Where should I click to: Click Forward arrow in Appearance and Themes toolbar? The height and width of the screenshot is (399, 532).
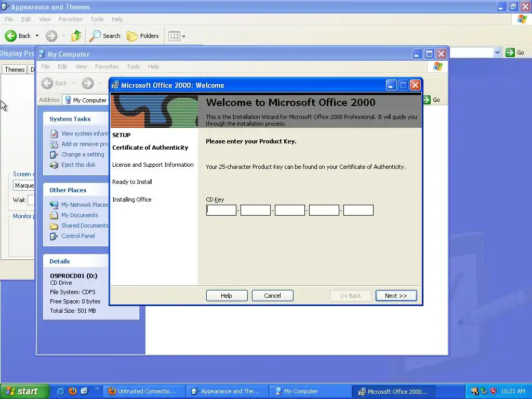[51, 36]
